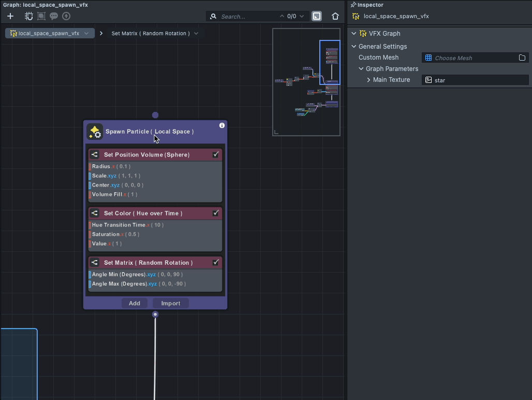532x400 pixels.
Task: Click the info icon on Spawn Particle node
Action: (222, 125)
